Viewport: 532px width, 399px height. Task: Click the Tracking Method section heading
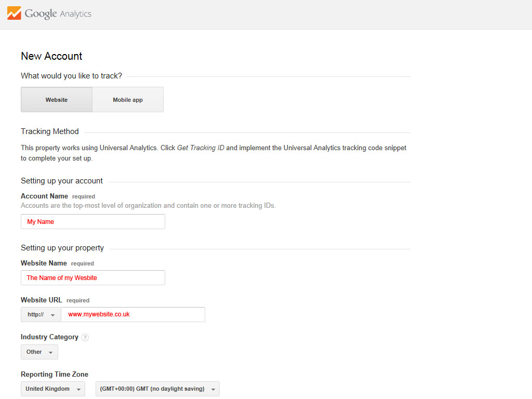click(50, 131)
